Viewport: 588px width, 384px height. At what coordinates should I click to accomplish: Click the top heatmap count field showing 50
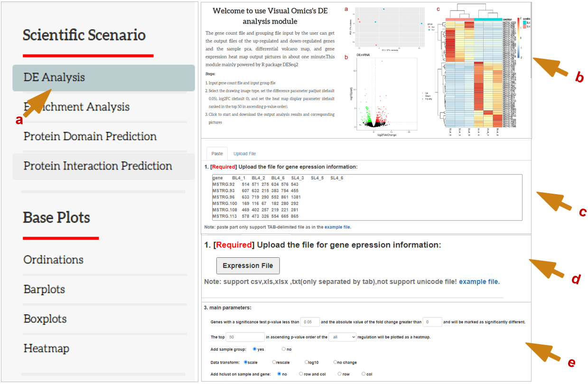(x=245, y=337)
